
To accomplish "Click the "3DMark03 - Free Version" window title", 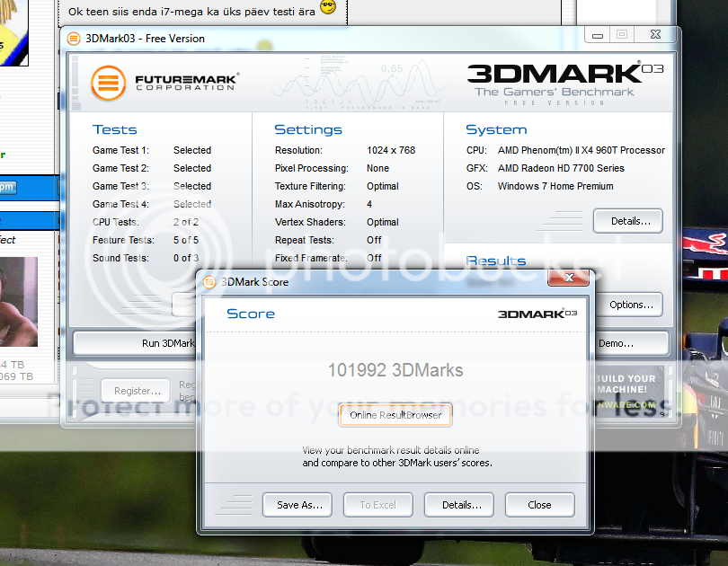I will [x=145, y=39].
